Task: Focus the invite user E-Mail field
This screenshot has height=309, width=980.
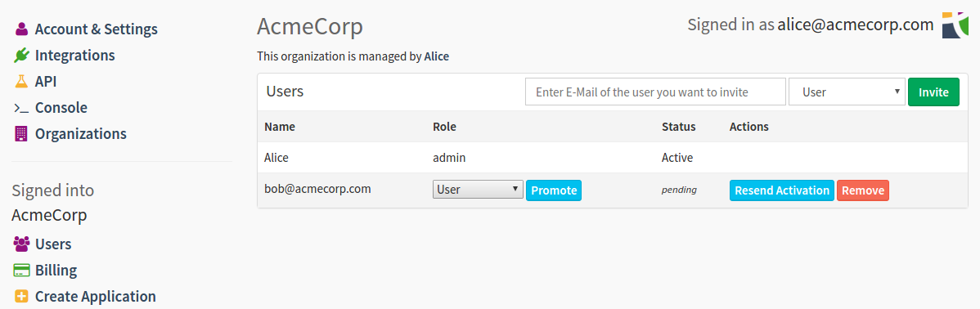Action: pos(655,92)
